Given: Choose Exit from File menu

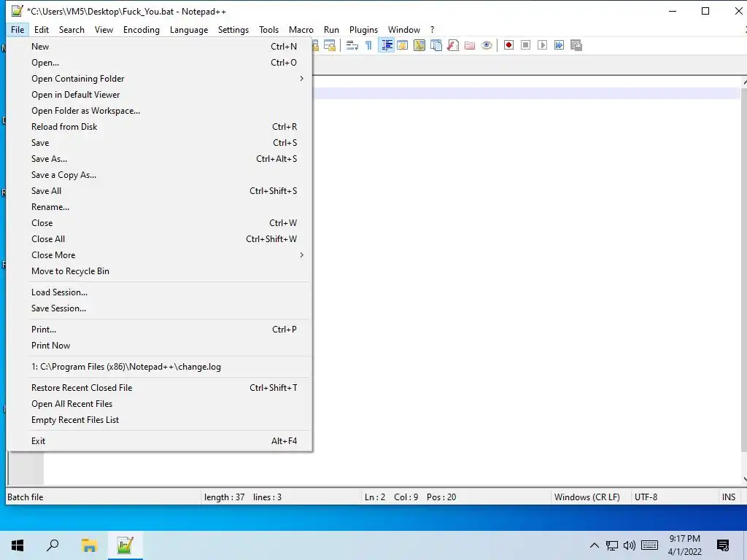Looking at the screenshot, I should coord(160,441).
